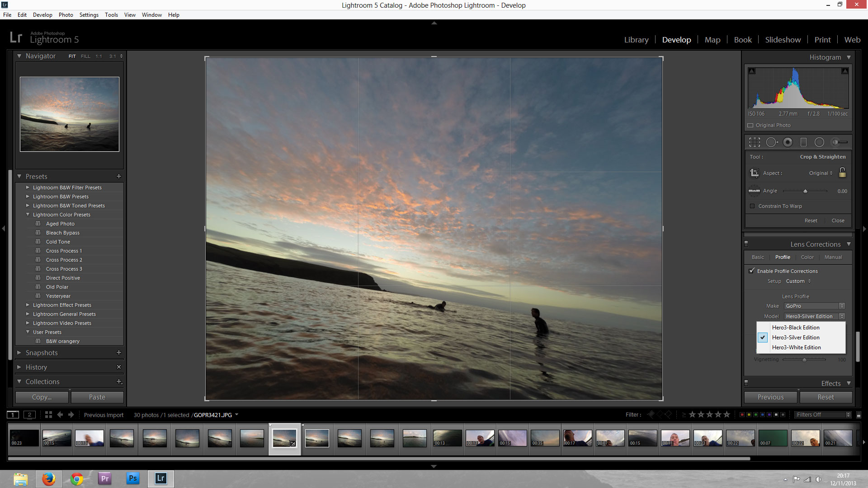
Task: Enable the Enable Profile Corrections checkbox
Action: (x=752, y=271)
